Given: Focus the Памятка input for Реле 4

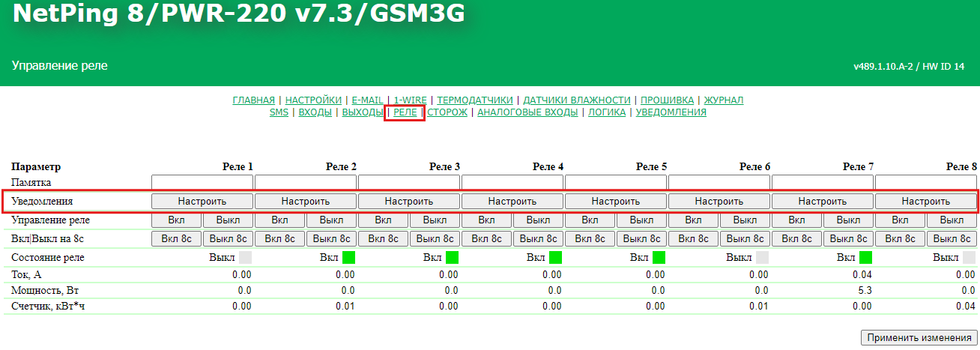Looking at the screenshot, I should point(512,182).
